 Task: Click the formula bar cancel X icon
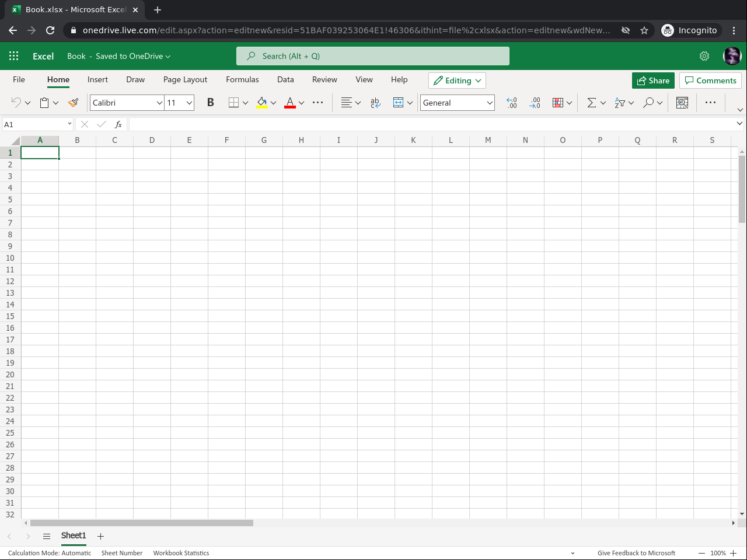point(85,124)
